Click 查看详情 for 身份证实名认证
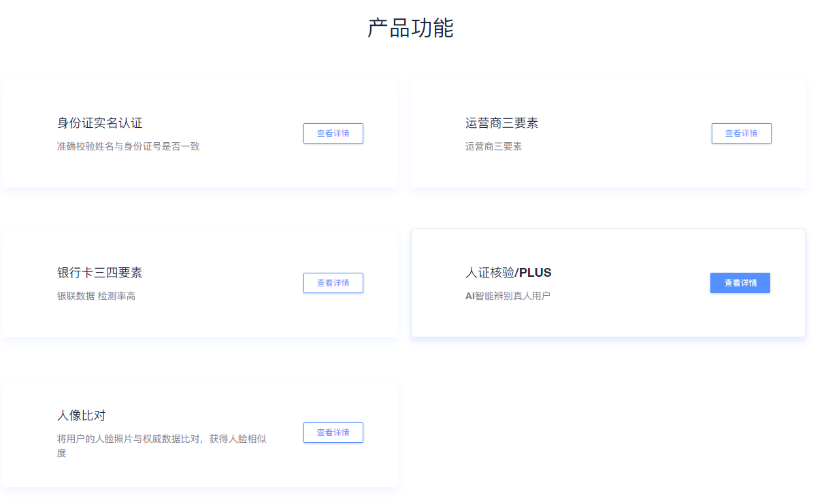Image resolution: width=826 pixels, height=504 pixels. 333,133
